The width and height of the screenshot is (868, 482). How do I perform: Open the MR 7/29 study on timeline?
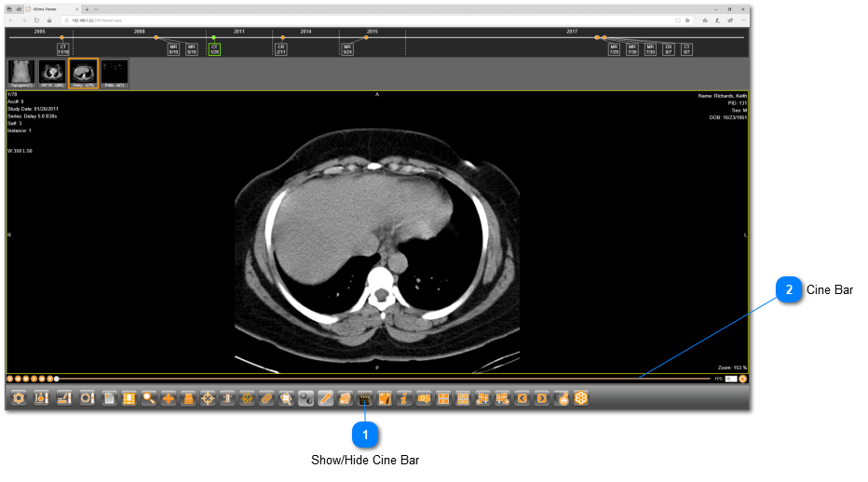614,49
